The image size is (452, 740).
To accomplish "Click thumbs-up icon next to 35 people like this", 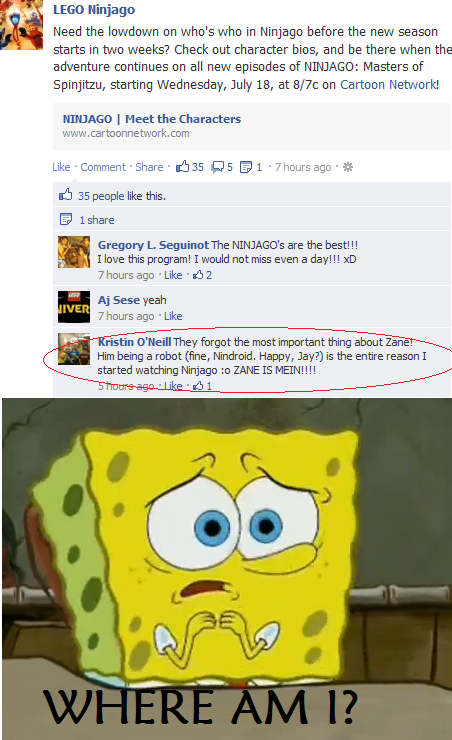I will 66,195.
